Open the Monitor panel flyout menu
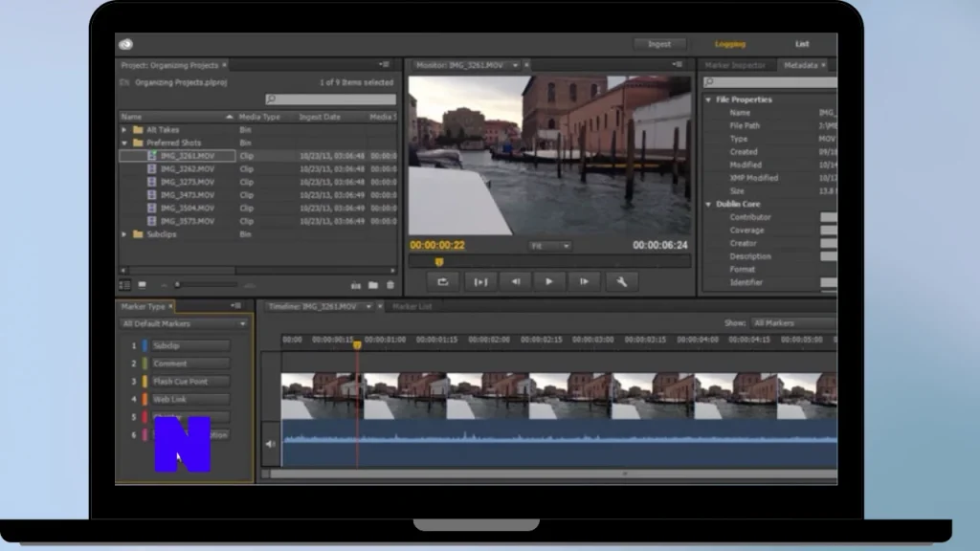Viewport: 980px width, 551px height. coord(678,64)
